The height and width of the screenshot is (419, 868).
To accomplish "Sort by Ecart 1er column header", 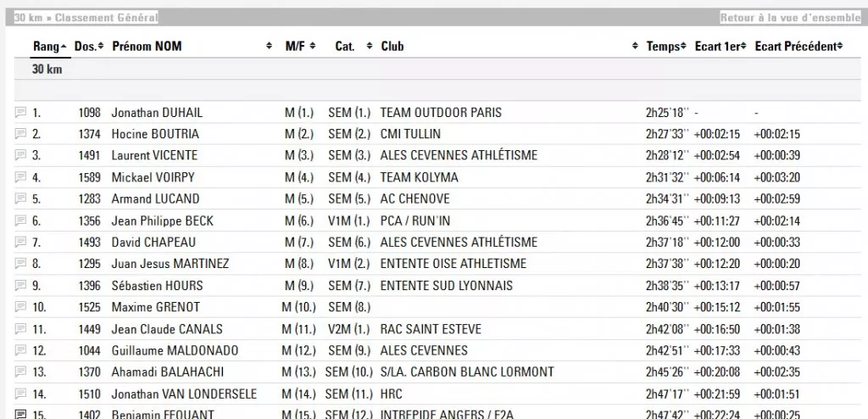I will pos(721,47).
